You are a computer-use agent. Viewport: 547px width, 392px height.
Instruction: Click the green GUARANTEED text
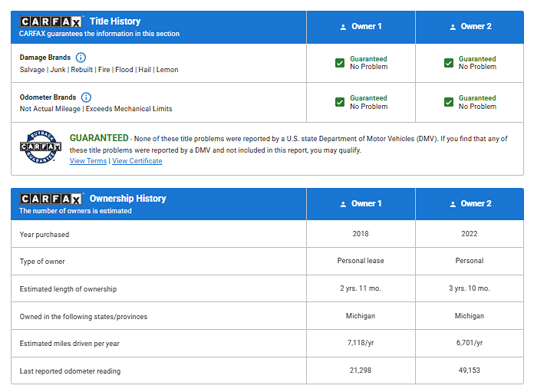99,138
